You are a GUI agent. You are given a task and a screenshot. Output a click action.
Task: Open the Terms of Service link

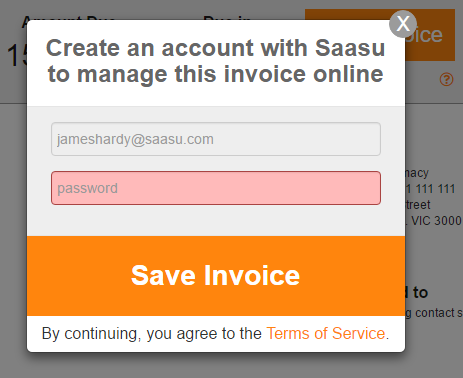(x=326, y=334)
